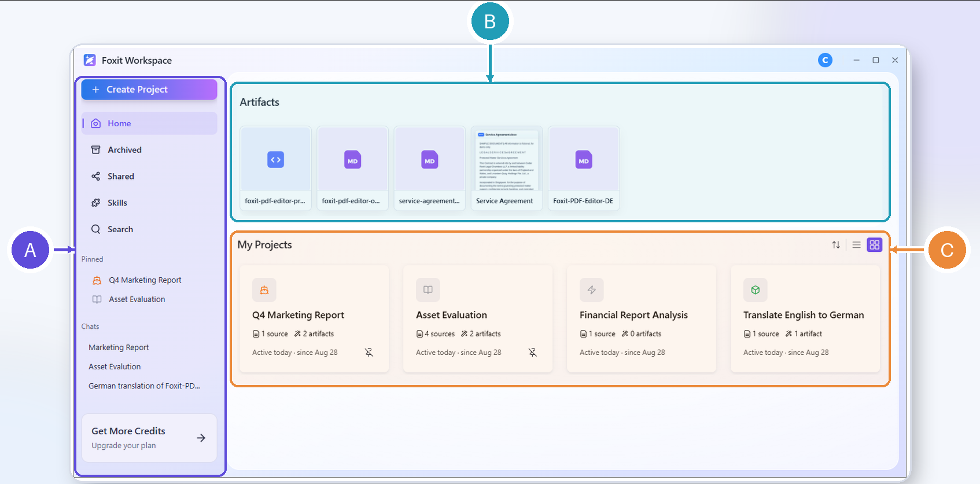980x484 pixels.
Task: Click the Q4 Marketing Report card icon
Action: 264,290
